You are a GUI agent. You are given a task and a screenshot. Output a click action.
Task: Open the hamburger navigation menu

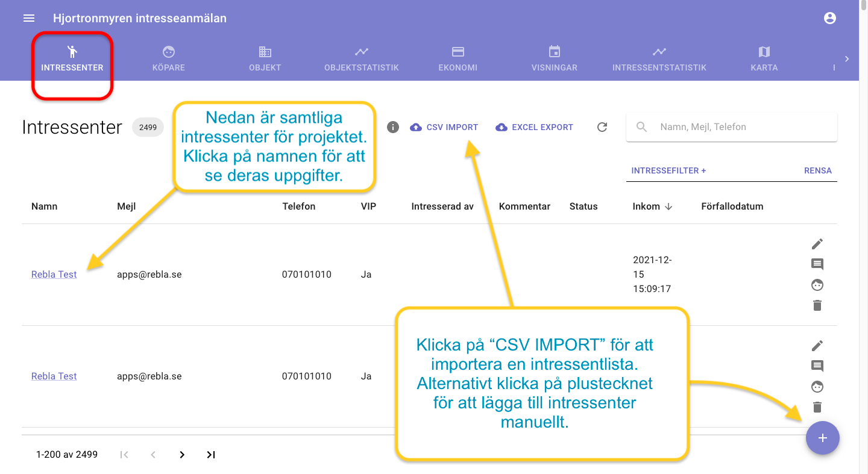coord(29,18)
